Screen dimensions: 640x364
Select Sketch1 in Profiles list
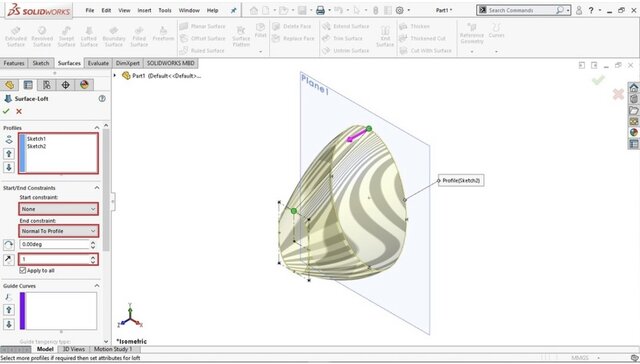tap(36, 139)
